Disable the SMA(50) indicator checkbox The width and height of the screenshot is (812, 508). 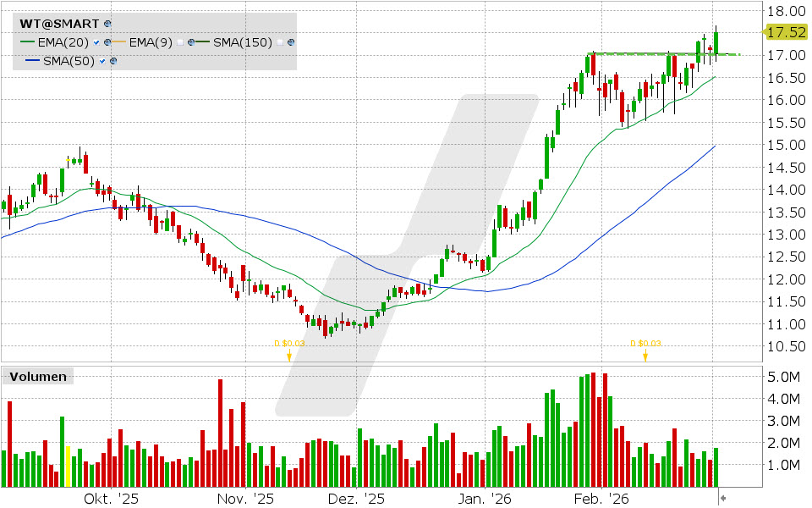pos(101,61)
